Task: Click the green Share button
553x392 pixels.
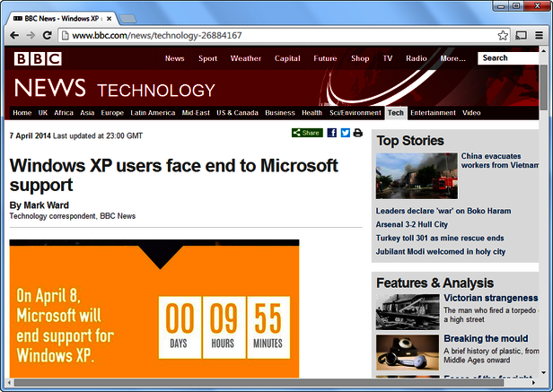Action: 307,133
